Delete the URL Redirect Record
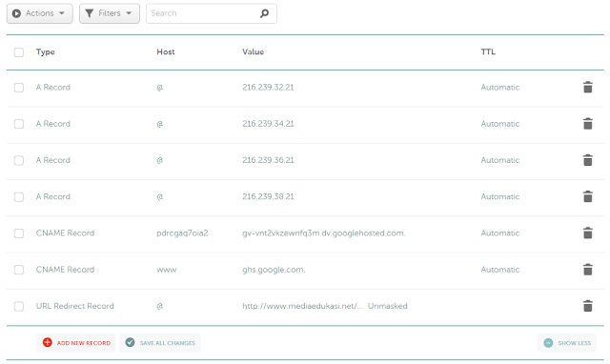610x364 pixels. (587, 306)
